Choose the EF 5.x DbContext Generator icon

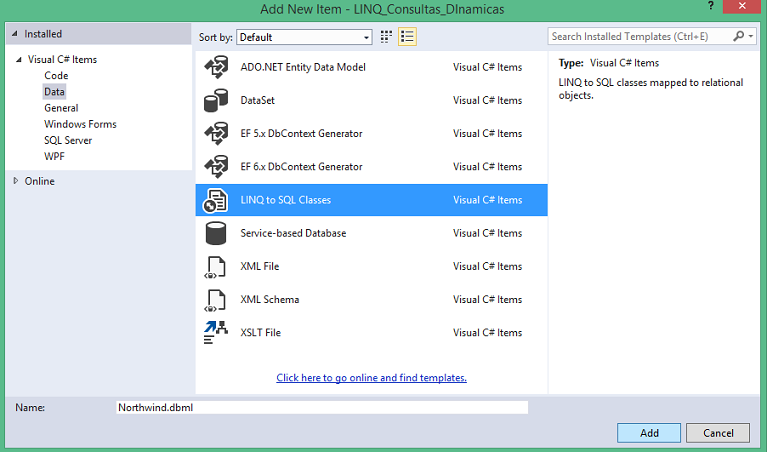coord(216,134)
